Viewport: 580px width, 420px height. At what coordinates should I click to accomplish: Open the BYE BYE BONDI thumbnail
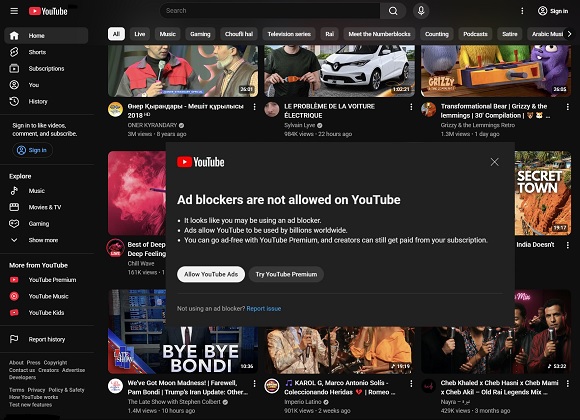pyautogui.click(x=183, y=350)
